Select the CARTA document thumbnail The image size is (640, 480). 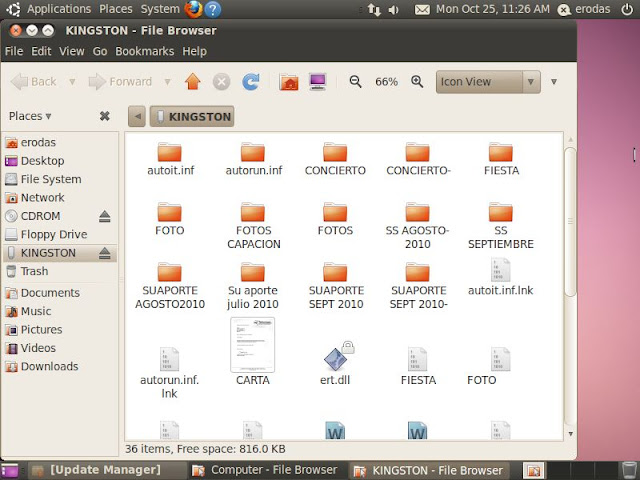point(253,345)
